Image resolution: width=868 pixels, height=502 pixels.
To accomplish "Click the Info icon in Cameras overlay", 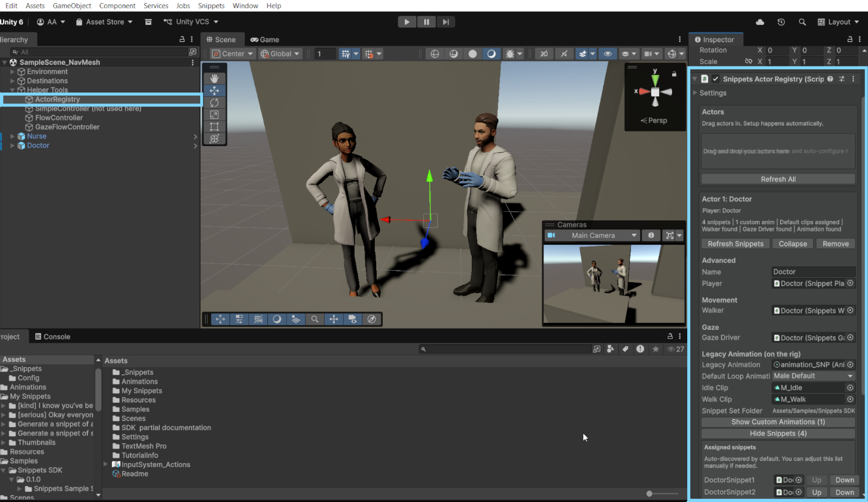I will 651,235.
